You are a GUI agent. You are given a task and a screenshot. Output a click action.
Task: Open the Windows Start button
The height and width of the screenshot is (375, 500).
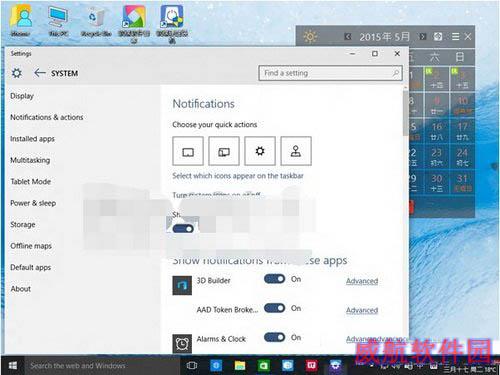point(13,366)
